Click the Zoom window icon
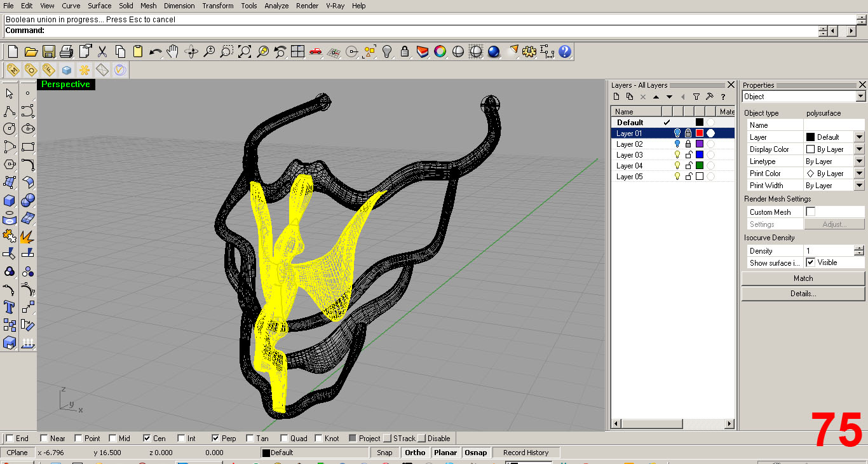The image size is (868, 464). 226,51
